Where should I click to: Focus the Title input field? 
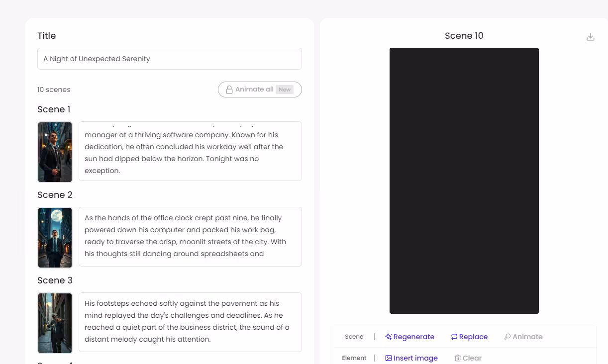(x=169, y=59)
